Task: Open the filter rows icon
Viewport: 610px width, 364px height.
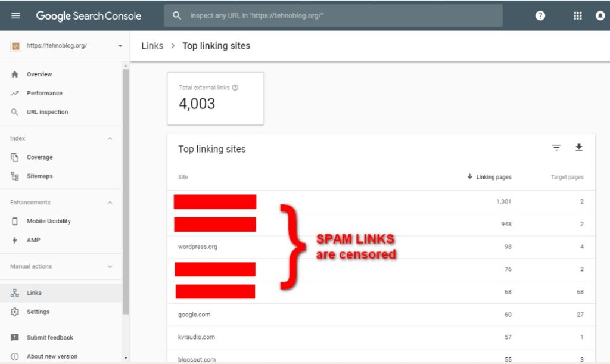Action: 556,147
